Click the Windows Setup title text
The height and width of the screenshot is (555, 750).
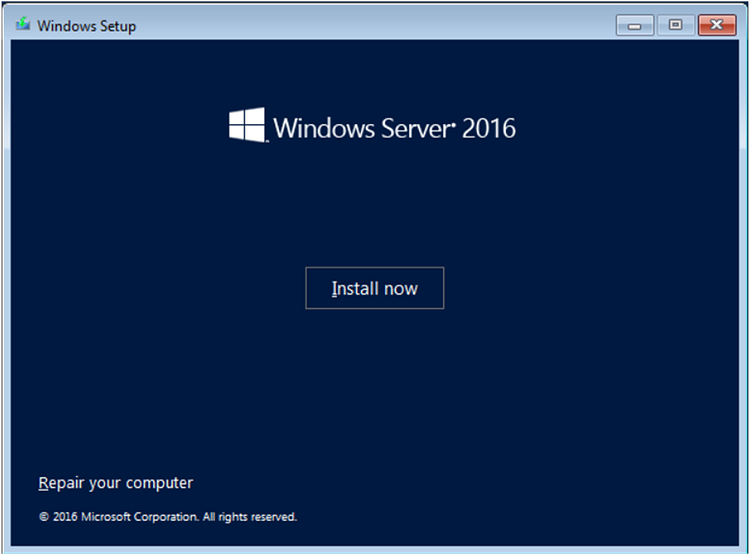tap(87, 26)
